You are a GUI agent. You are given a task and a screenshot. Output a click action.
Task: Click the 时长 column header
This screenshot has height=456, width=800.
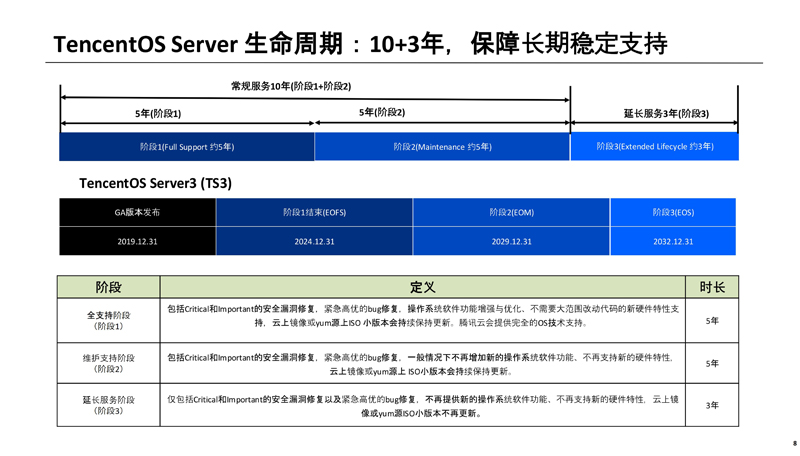pyautogui.click(x=712, y=287)
